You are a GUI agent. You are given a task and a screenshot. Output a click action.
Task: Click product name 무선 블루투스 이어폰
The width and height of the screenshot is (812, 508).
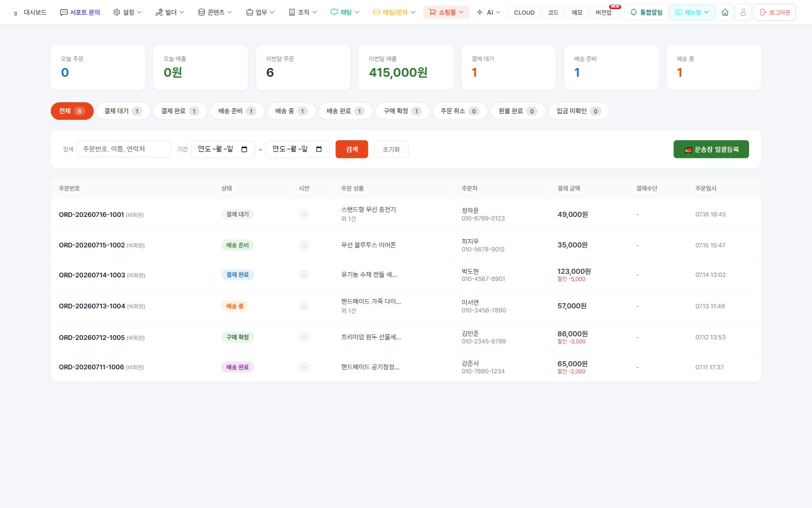coord(368,245)
